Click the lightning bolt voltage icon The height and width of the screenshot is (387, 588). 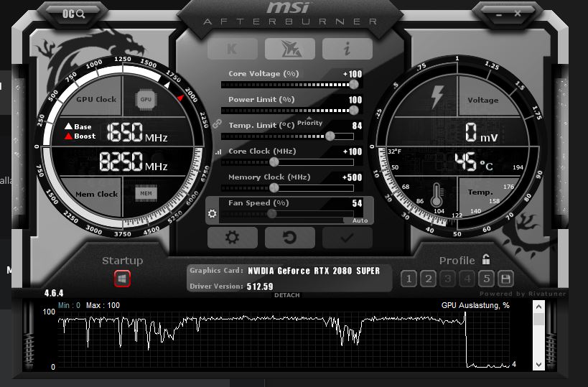point(437,97)
